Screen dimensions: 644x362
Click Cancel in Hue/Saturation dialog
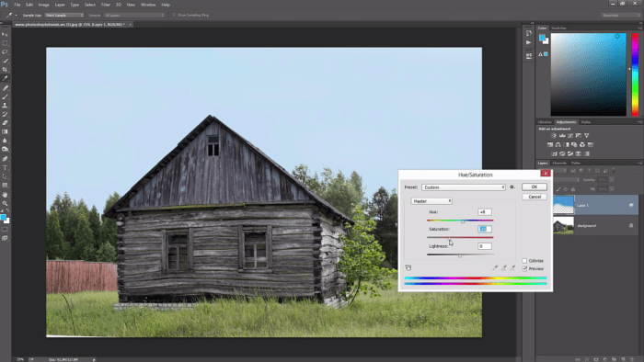[535, 197]
